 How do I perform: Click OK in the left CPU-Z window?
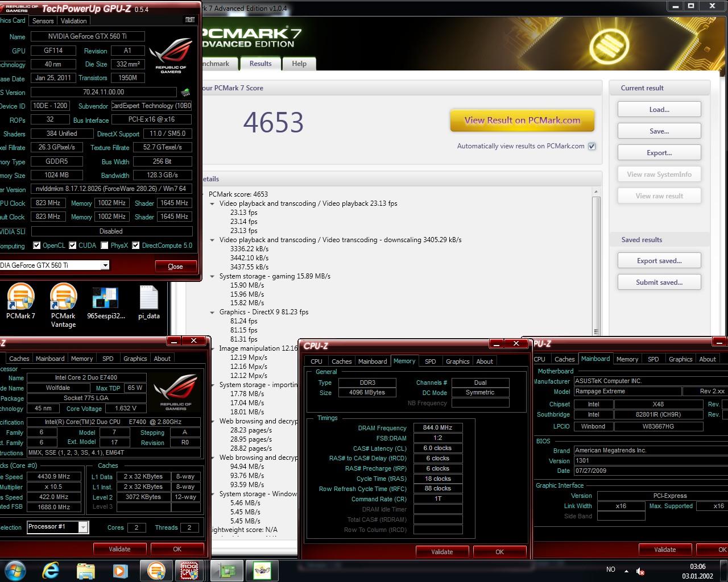click(177, 549)
